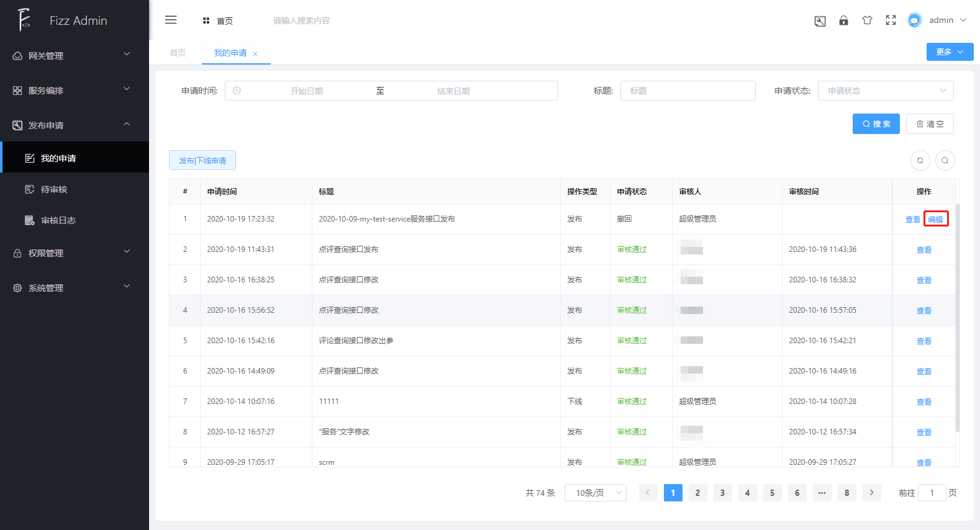Click the clock icon in date range
980x530 pixels.
tap(237, 91)
